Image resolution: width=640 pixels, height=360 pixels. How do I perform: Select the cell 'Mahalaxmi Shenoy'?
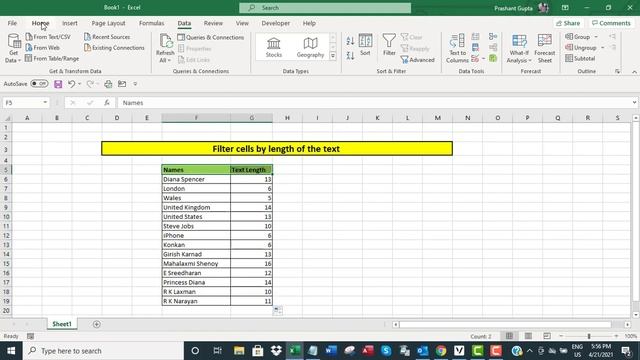tap(196, 264)
